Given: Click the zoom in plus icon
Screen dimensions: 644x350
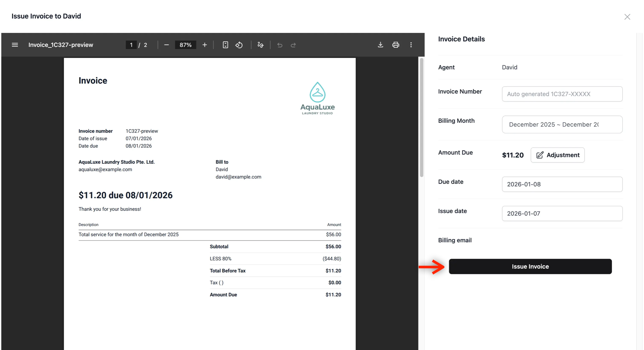Looking at the screenshot, I should click(205, 45).
